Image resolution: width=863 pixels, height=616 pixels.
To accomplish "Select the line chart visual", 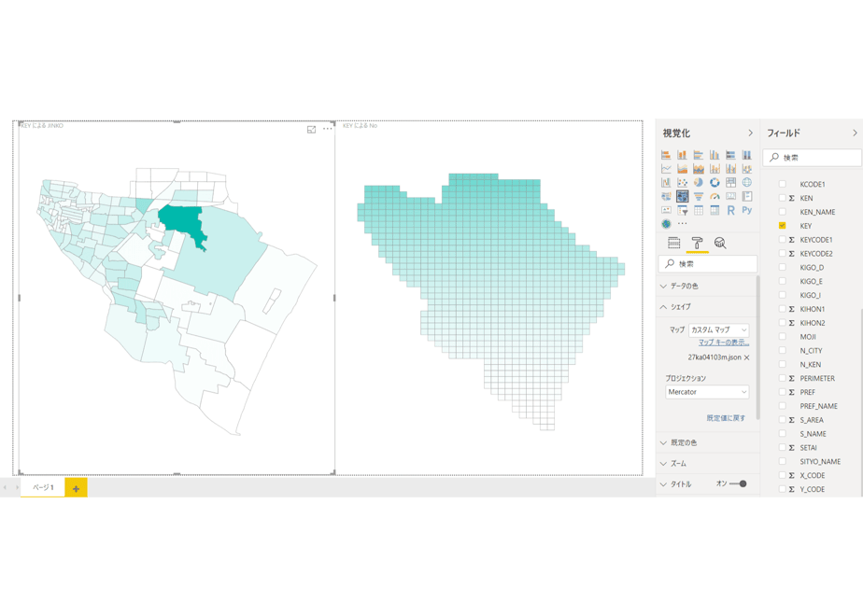I will point(666,168).
